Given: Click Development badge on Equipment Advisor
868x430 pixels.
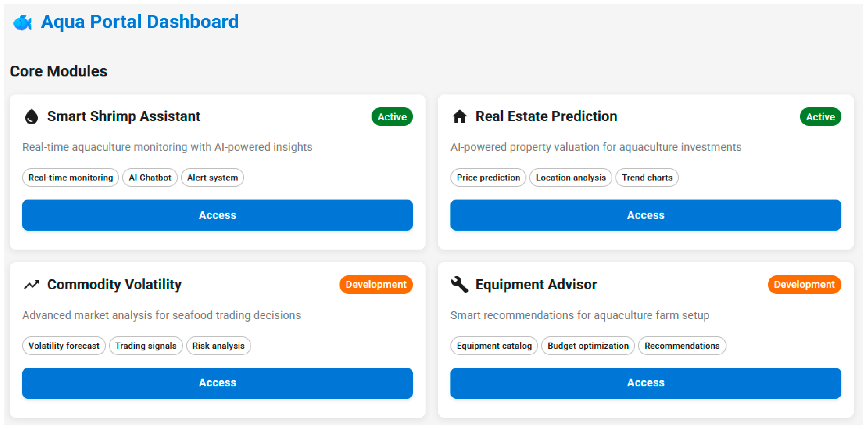Looking at the screenshot, I should tap(804, 285).
